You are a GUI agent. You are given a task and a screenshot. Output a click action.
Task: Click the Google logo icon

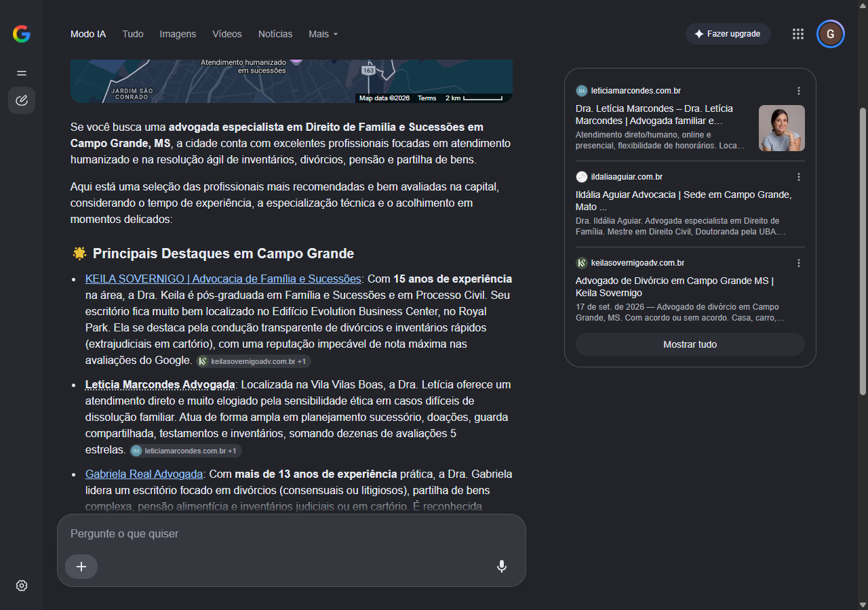pyautogui.click(x=22, y=34)
